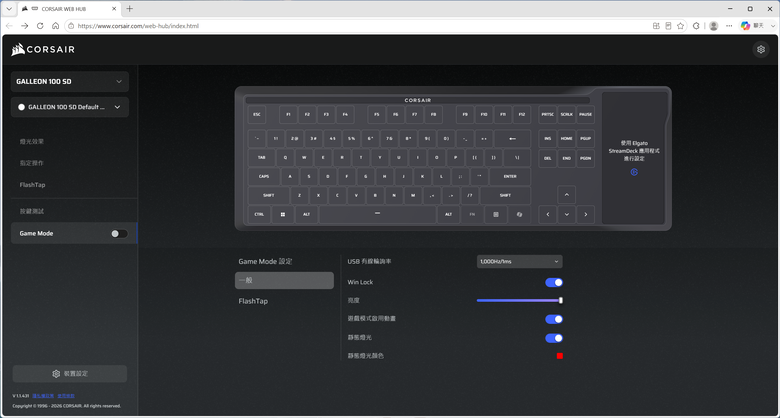780x418 pixels.
Task: Expand the Copilot chat dropdown arrow
Action: tap(773, 26)
